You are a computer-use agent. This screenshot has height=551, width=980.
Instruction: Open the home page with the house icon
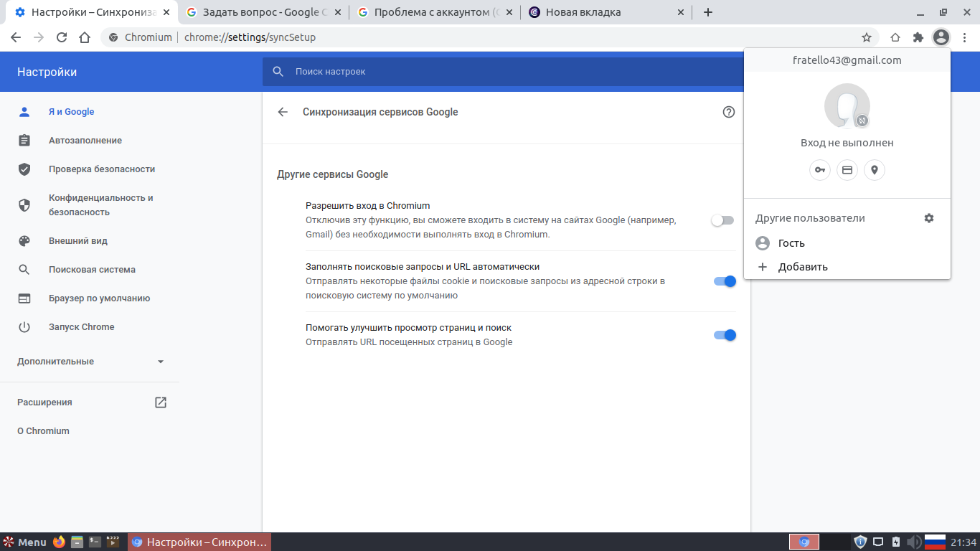click(x=85, y=37)
